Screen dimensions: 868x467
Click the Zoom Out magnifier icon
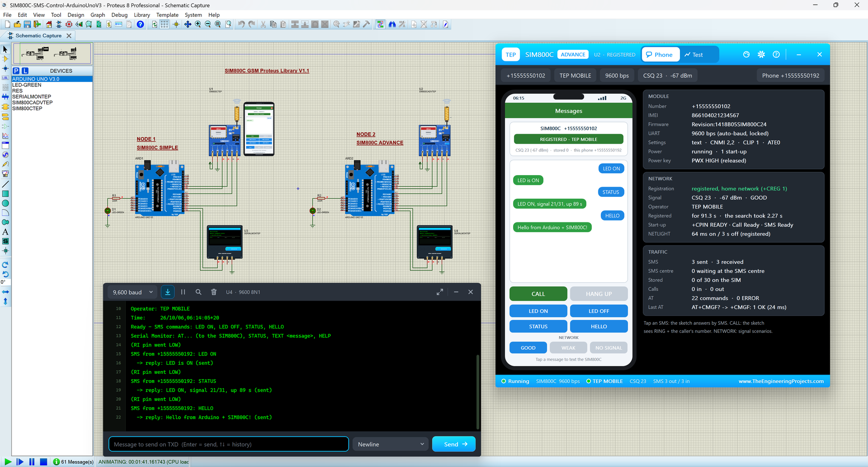point(208,24)
